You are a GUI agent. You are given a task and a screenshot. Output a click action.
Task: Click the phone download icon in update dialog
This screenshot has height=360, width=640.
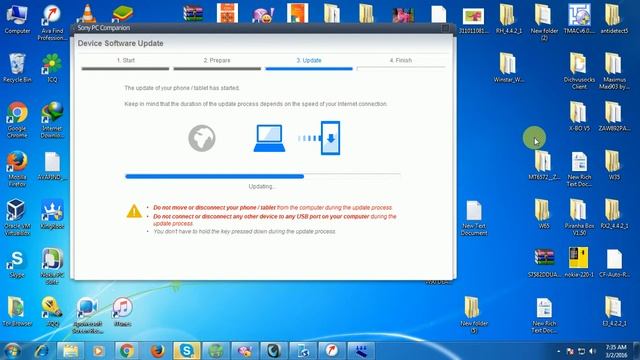point(330,138)
